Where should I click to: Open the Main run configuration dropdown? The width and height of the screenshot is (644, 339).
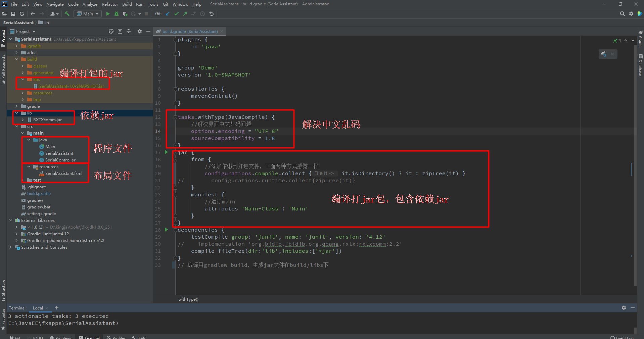point(88,14)
